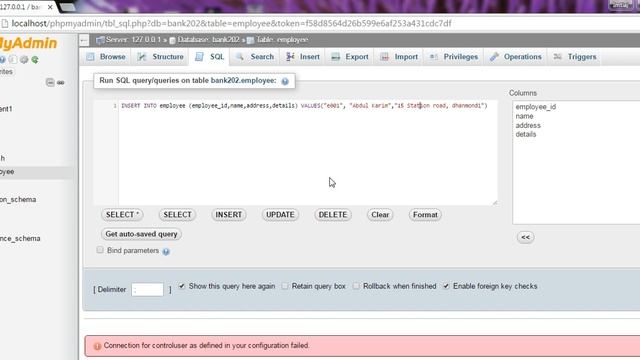Screen dimensions: 640x360
Task: Click Get auto-saved query button
Action: tap(141, 234)
